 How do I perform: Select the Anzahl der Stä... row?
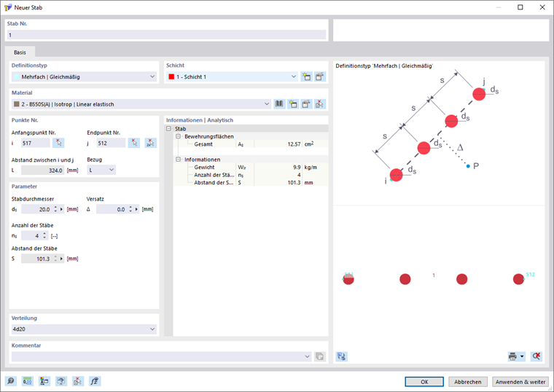251,175
